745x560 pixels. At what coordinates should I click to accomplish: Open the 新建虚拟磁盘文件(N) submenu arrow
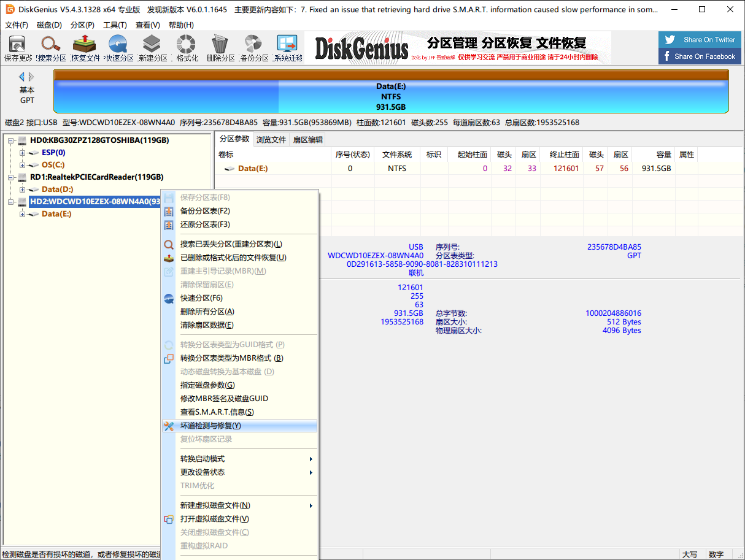pyautogui.click(x=311, y=505)
